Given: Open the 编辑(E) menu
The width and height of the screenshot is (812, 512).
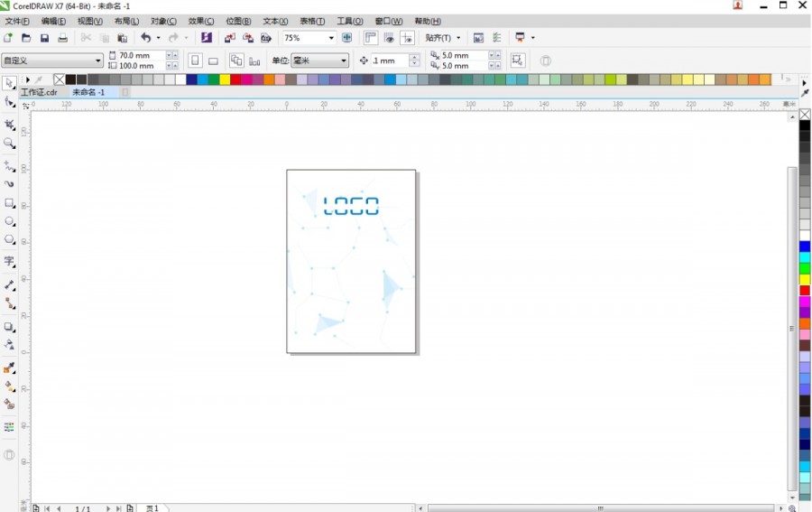Looking at the screenshot, I should (53, 22).
